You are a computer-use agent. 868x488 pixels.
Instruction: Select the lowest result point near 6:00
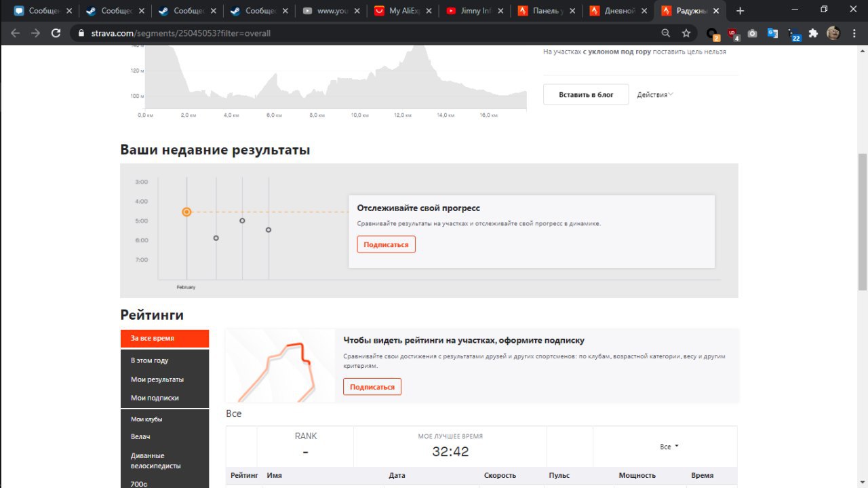click(x=216, y=238)
